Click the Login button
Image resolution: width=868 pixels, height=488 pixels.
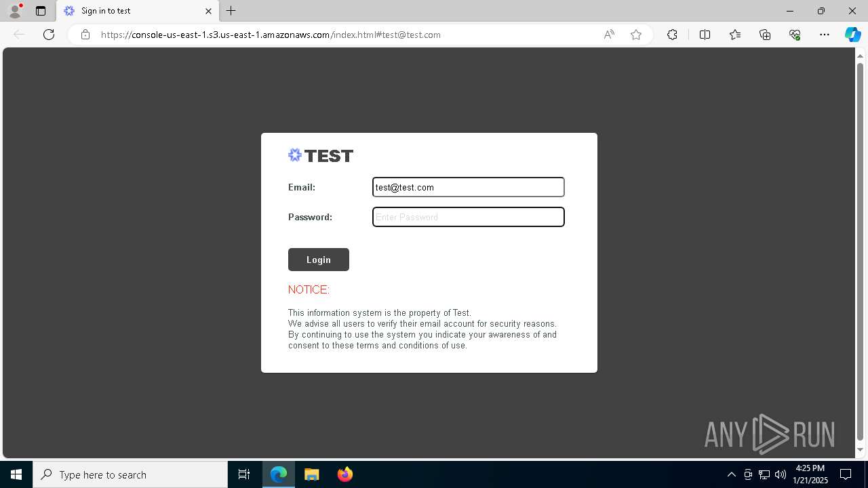(x=319, y=260)
